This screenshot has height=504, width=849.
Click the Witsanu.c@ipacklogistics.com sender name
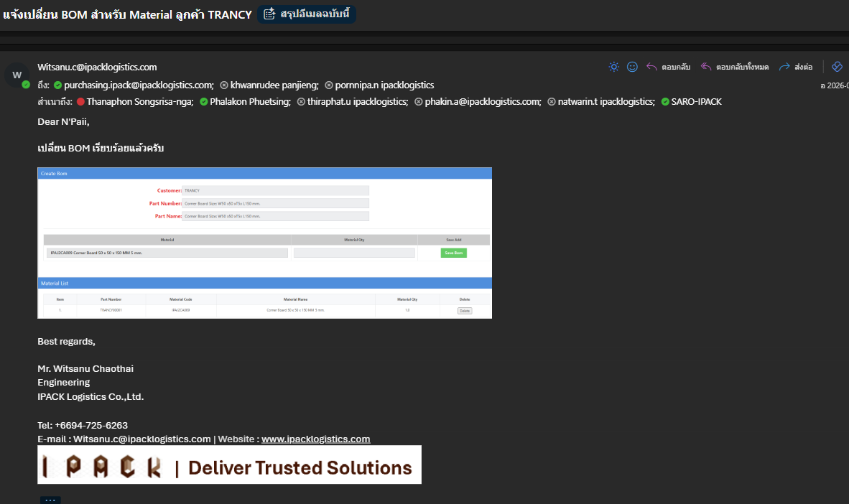(97, 67)
